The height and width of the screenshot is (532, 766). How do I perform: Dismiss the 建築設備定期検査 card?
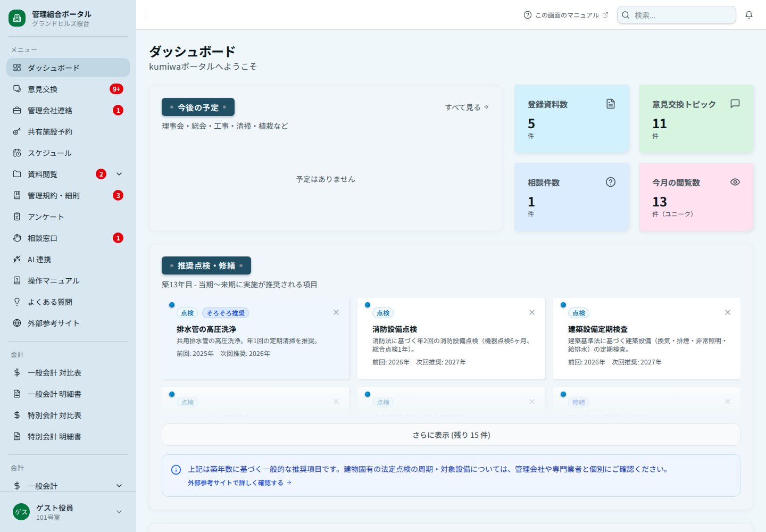[x=728, y=312]
